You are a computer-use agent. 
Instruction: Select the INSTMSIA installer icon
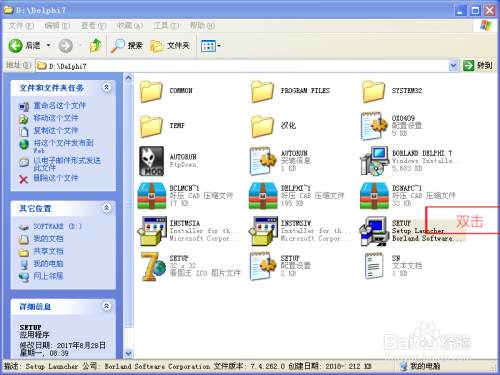(x=152, y=231)
